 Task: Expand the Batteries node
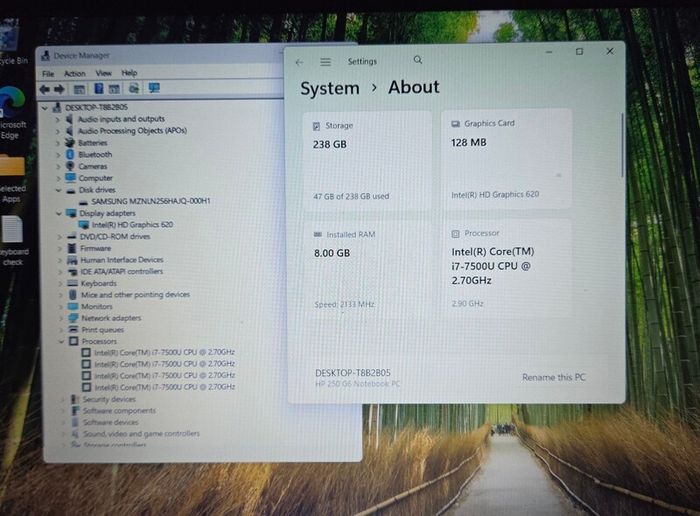coord(58,143)
